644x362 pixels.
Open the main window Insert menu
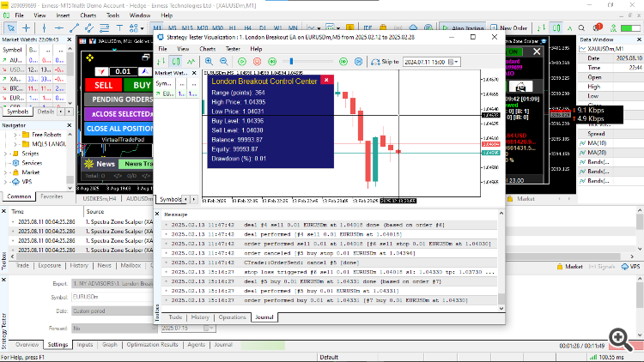pyautogui.click(x=63, y=15)
